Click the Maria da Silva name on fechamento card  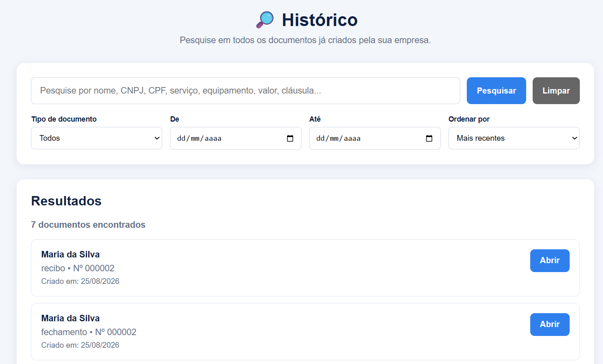click(70, 318)
